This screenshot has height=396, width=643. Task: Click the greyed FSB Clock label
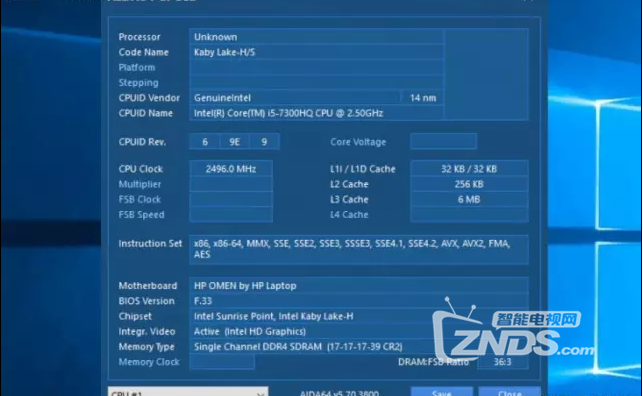(x=140, y=199)
